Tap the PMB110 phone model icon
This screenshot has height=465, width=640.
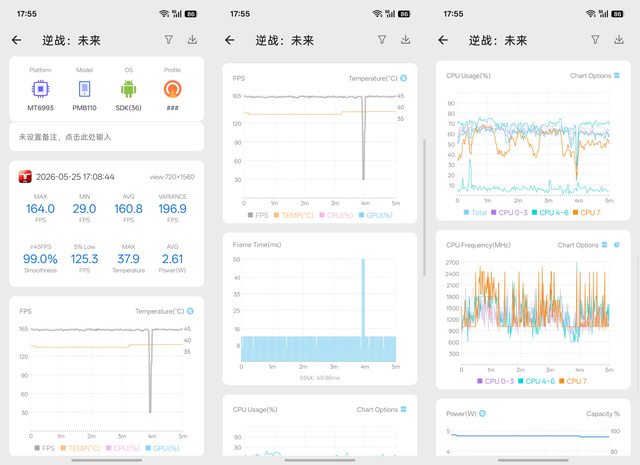pyautogui.click(x=84, y=89)
